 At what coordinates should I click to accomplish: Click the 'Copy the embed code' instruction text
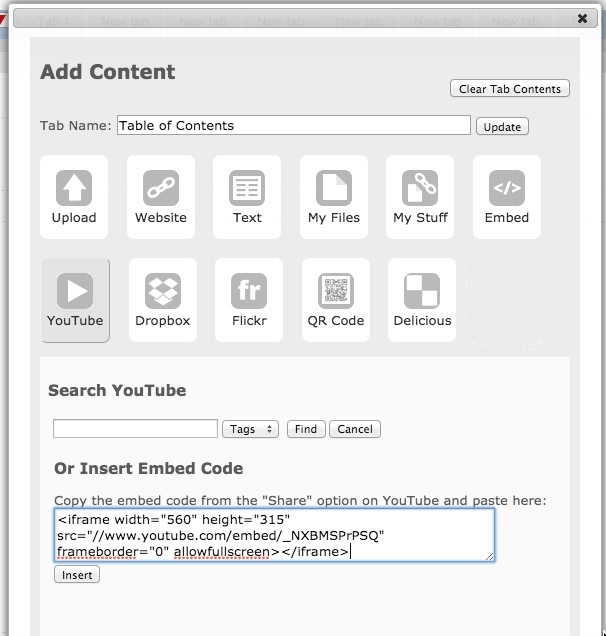300,501
